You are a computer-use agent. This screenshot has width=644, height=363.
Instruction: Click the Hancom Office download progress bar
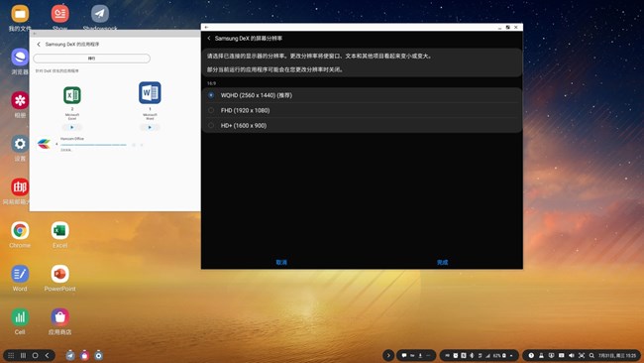(x=94, y=145)
